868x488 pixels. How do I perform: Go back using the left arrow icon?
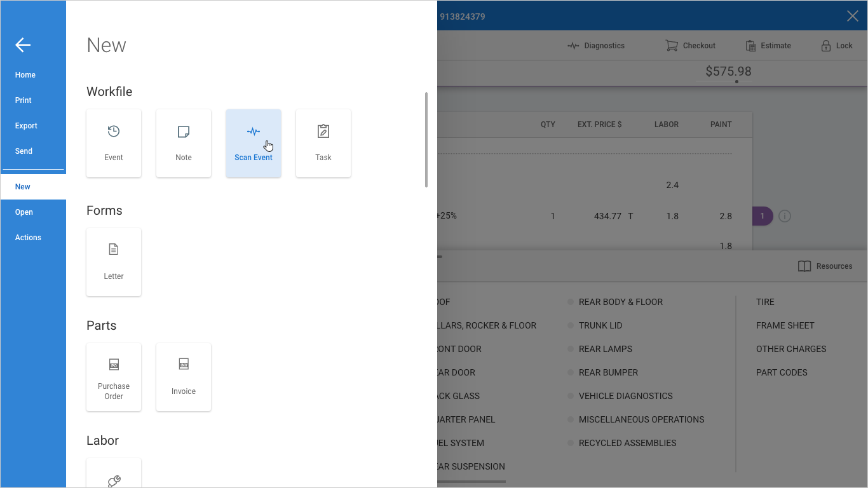coord(23,44)
